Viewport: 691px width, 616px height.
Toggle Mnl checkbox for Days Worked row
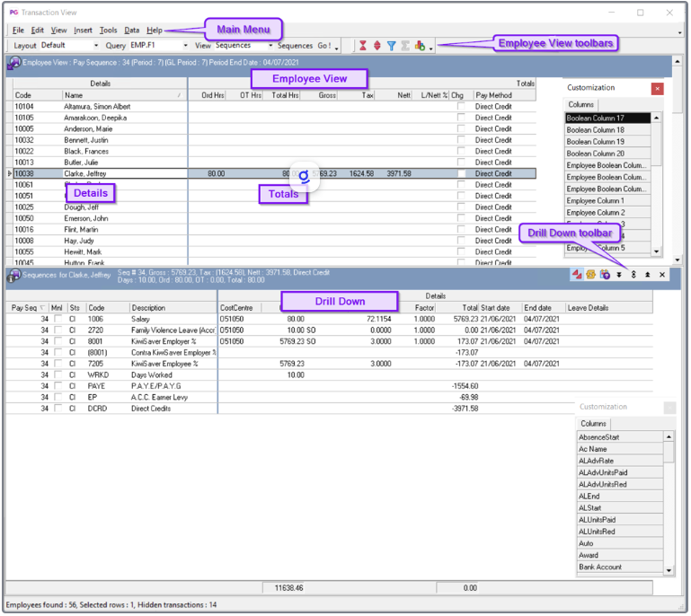point(59,374)
